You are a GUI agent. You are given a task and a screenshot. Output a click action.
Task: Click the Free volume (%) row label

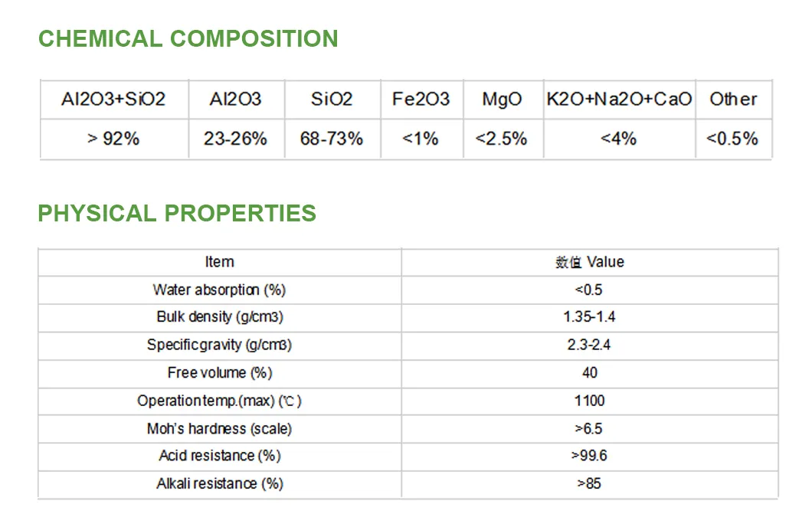pyautogui.click(x=219, y=372)
